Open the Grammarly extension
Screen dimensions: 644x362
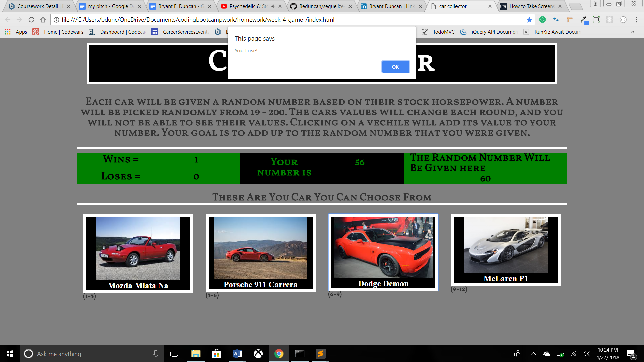pyautogui.click(x=543, y=20)
